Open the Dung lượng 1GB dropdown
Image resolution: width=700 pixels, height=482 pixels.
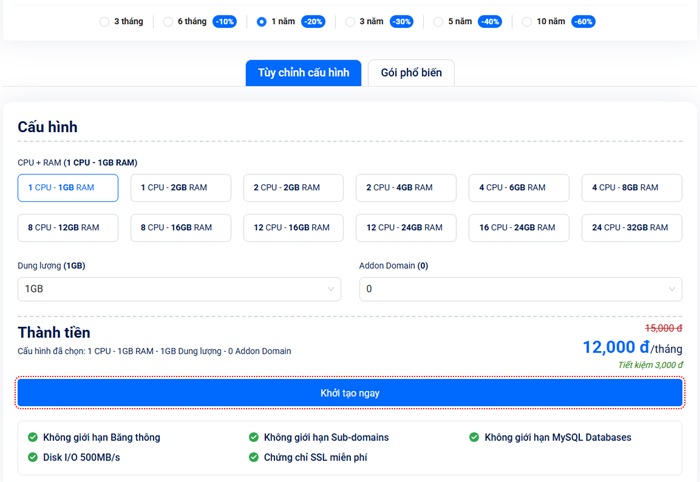(179, 289)
